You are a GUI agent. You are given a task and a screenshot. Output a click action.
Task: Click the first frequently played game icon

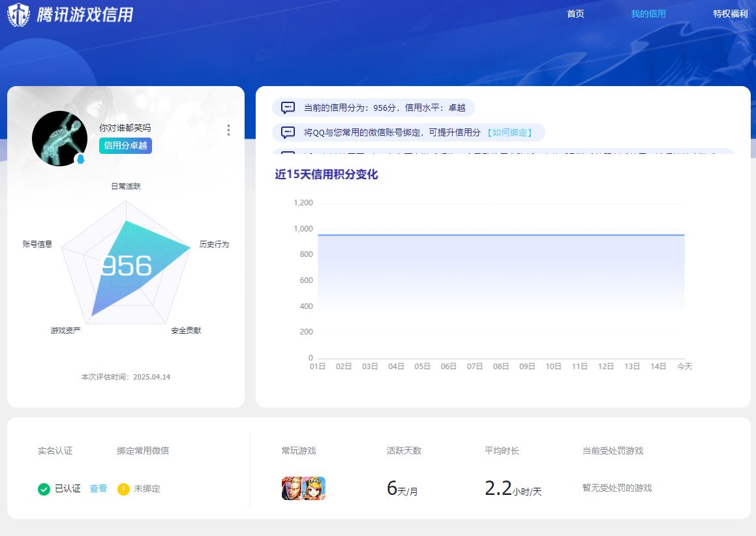coord(292,488)
